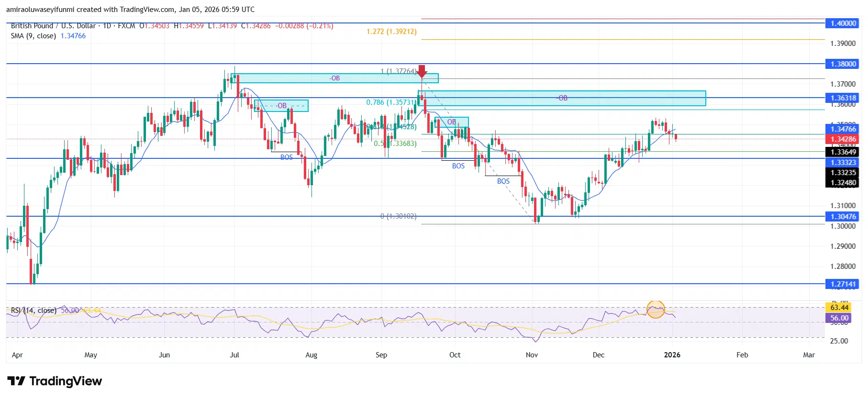Click the red down arrow marker

coord(422,71)
